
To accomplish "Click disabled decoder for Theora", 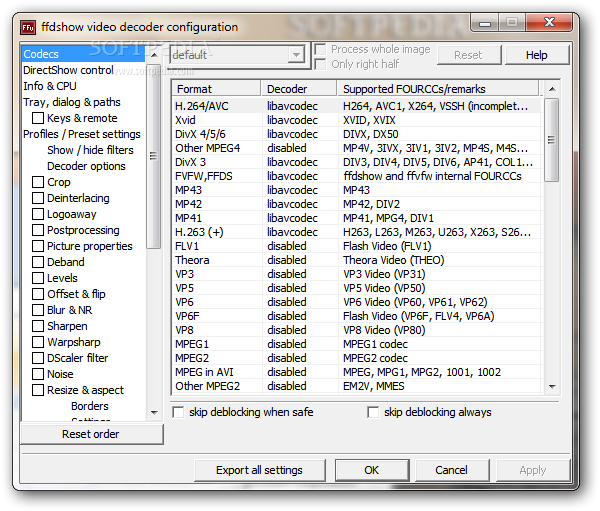I will pos(287,260).
